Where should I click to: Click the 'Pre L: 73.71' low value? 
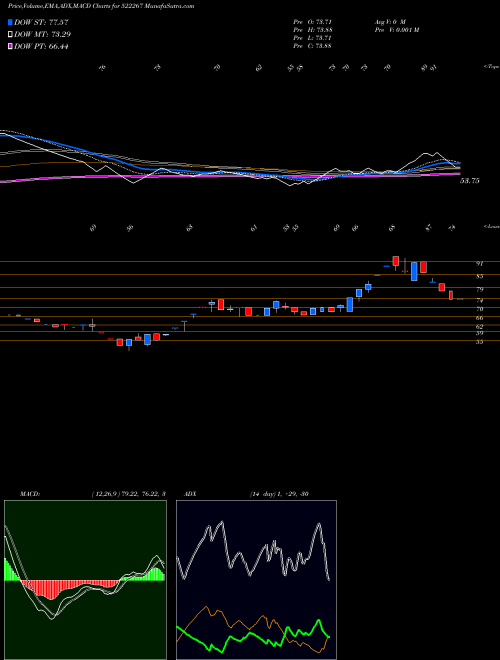pyautogui.click(x=312, y=38)
